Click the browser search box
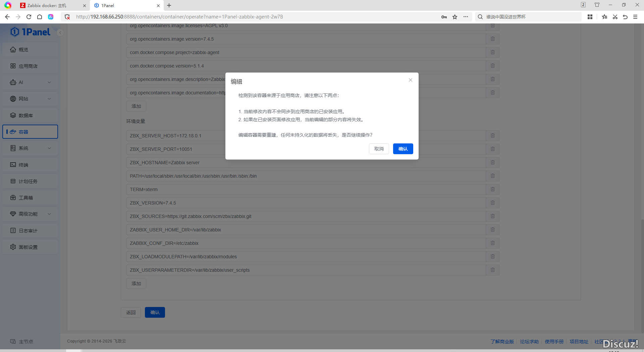The image size is (644, 352). click(x=528, y=17)
